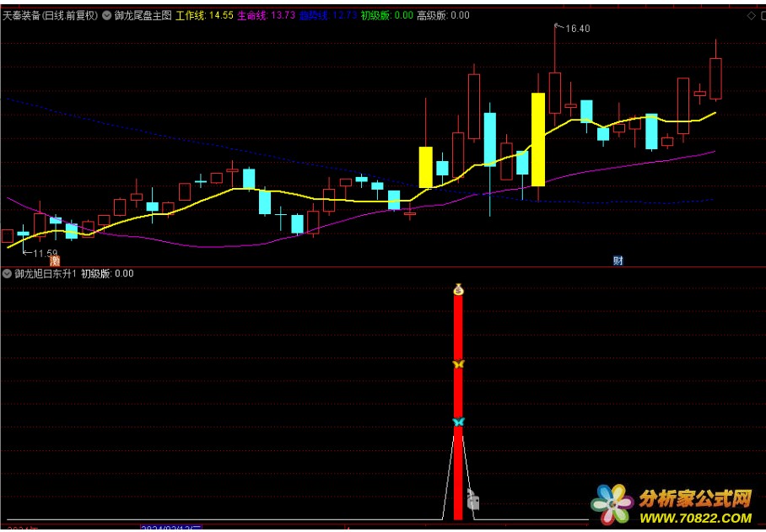Select the stock title 天秦装备(日线.前复权)
Image resolution: width=766 pixels, height=532 pixels.
pos(51,16)
